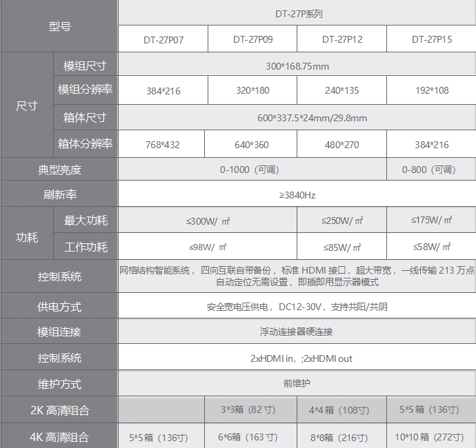The width and height of the screenshot is (476, 448).
Task: Click the ≤58W/㎡ working power cell
Action: click(x=432, y=247)
